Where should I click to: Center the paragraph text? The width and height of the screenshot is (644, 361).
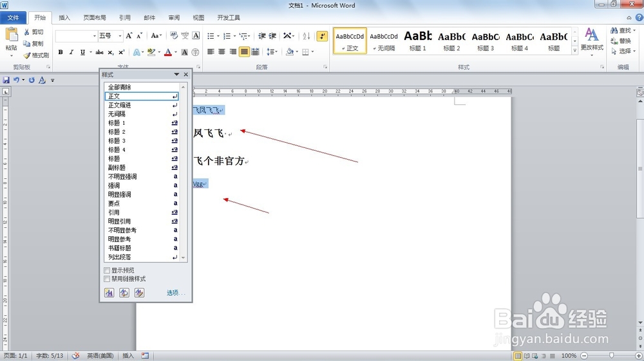[222, 51]
